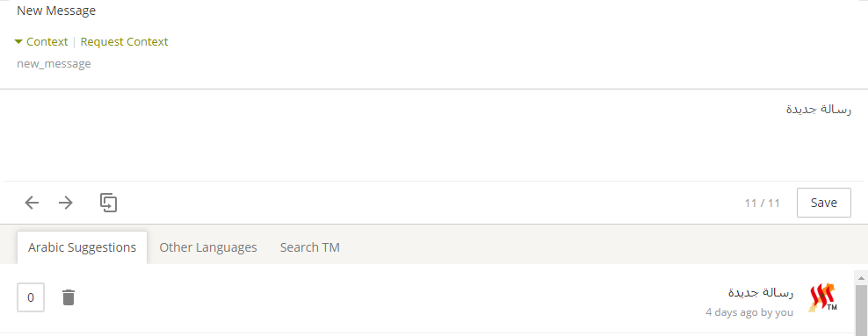868x336 pixels.
Task: Click the translation memory flame logo
Action: tap(822, 298)
